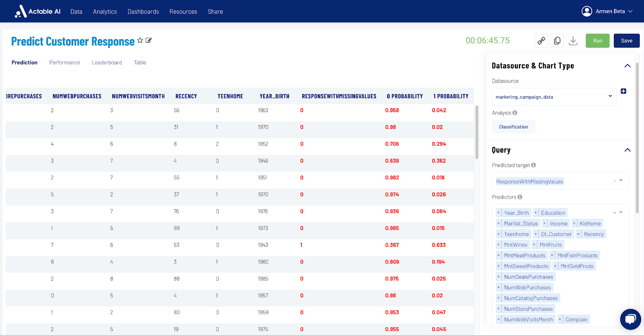The height and width of the screenshot is (335, 644).
Task: Add new datasource with plus icon
Action: click(x=623, y=91)
